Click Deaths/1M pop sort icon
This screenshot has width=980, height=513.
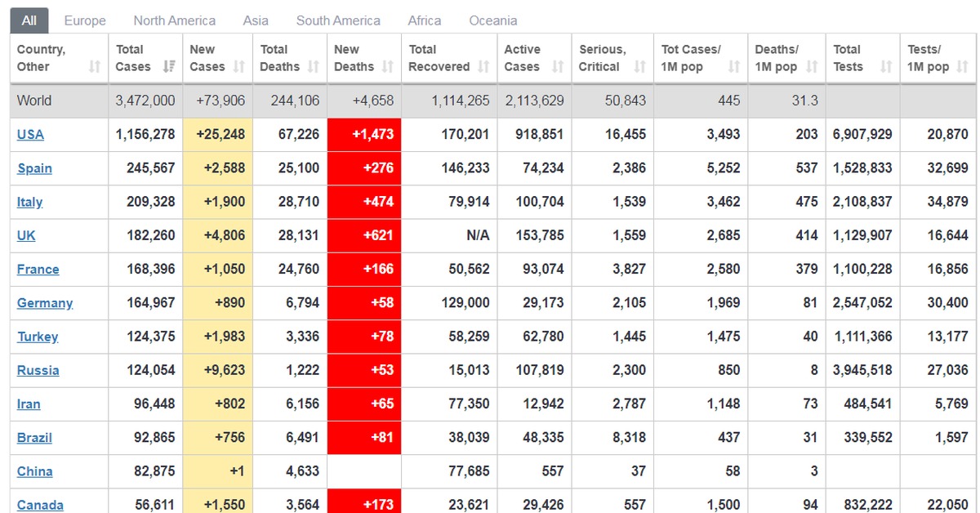(812, 67)
